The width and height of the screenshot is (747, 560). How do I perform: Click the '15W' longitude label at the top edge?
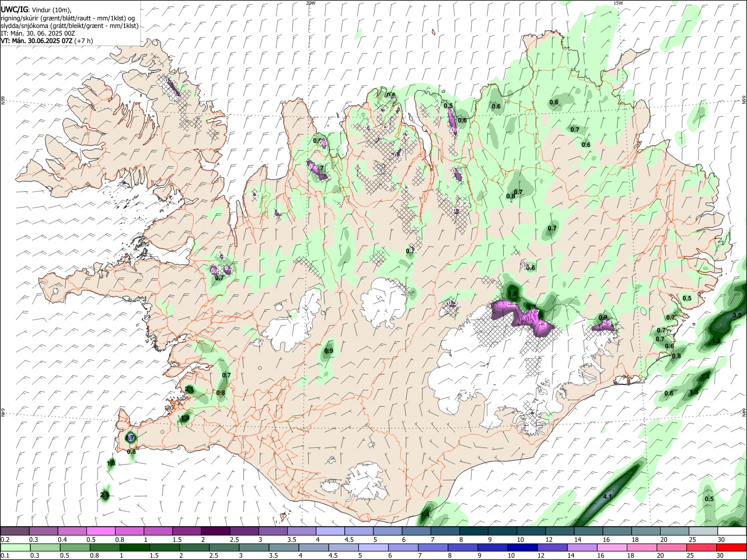click(618, 3)
